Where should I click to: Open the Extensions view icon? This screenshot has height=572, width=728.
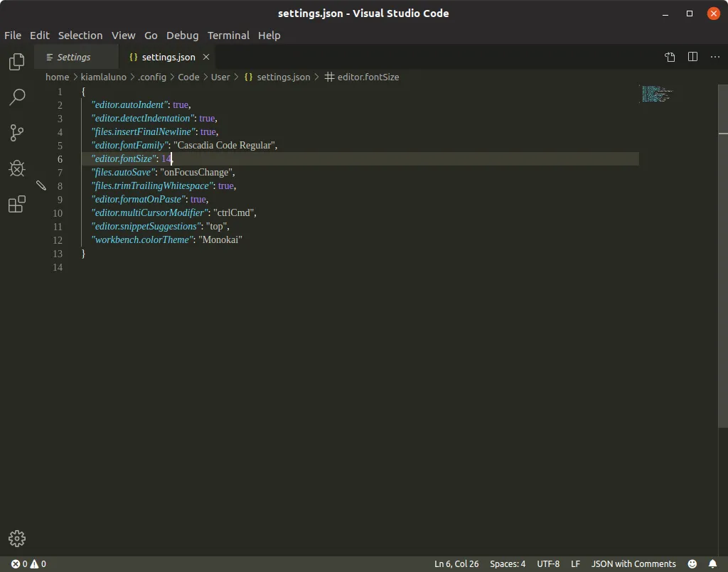(x=17, y=204)
